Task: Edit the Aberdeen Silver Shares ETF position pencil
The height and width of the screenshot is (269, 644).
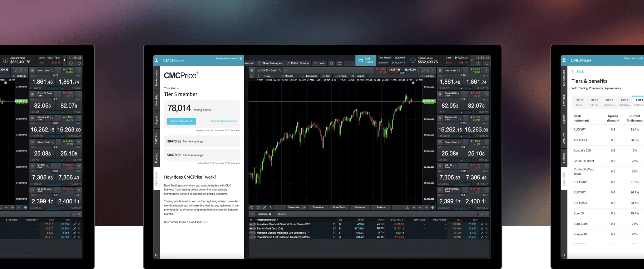Action: point(482,224)
